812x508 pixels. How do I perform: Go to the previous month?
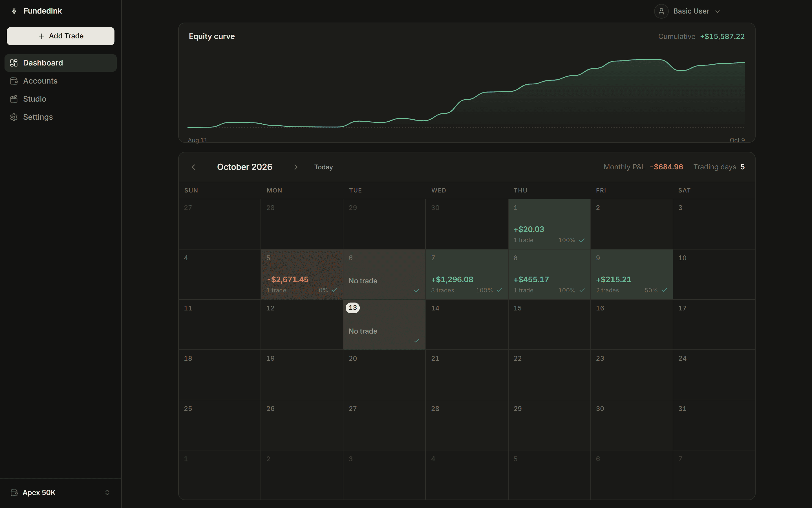tap(194, 167)
